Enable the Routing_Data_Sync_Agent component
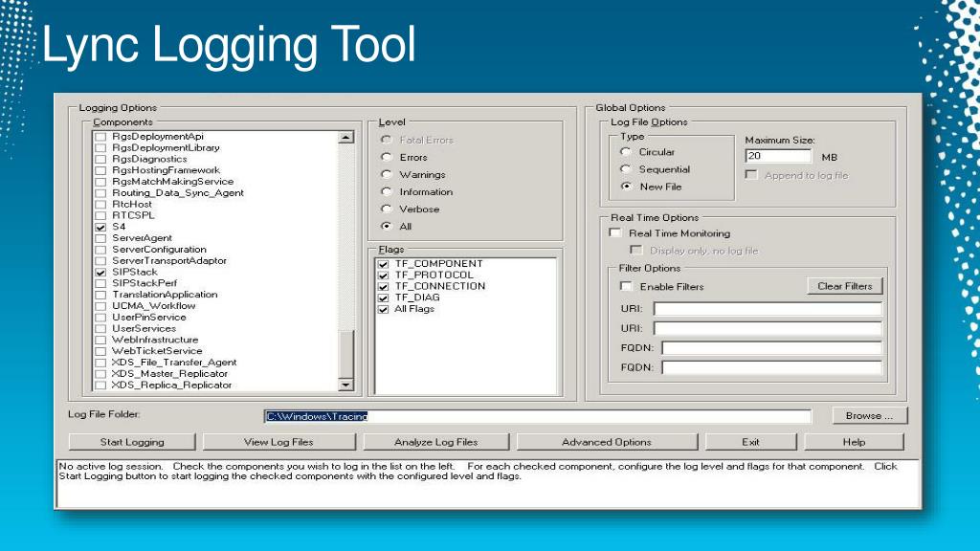 [x=100, y=193]
